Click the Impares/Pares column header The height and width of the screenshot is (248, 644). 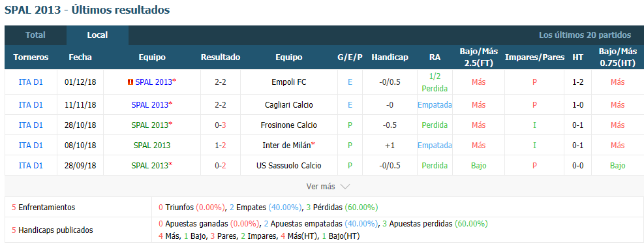(534, 57)
